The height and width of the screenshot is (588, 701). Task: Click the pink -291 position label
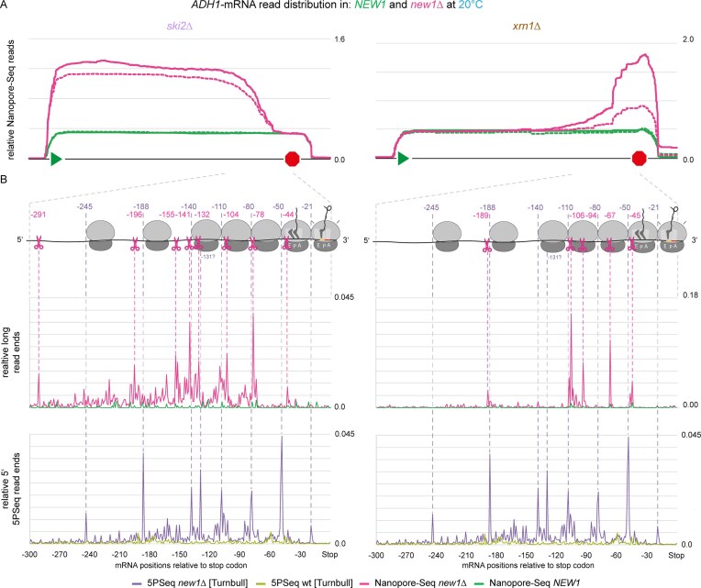pos(38,215)
